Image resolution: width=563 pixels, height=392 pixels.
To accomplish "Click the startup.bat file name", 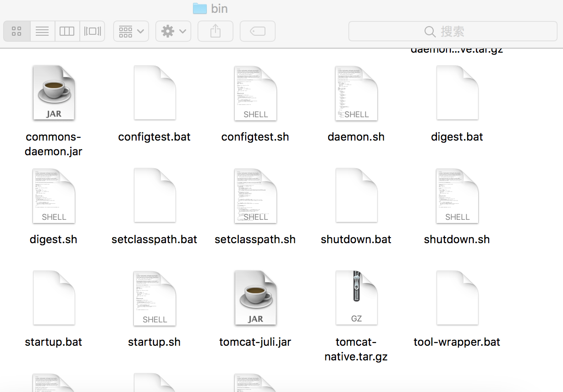I will 54,342.
